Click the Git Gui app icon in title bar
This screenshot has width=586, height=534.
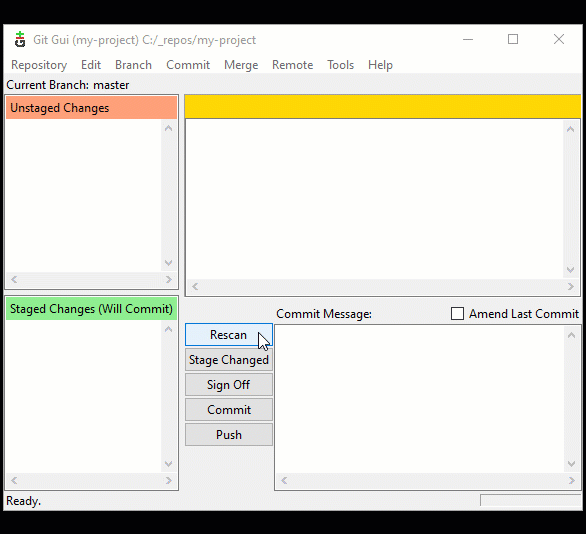tap(20, 40)
